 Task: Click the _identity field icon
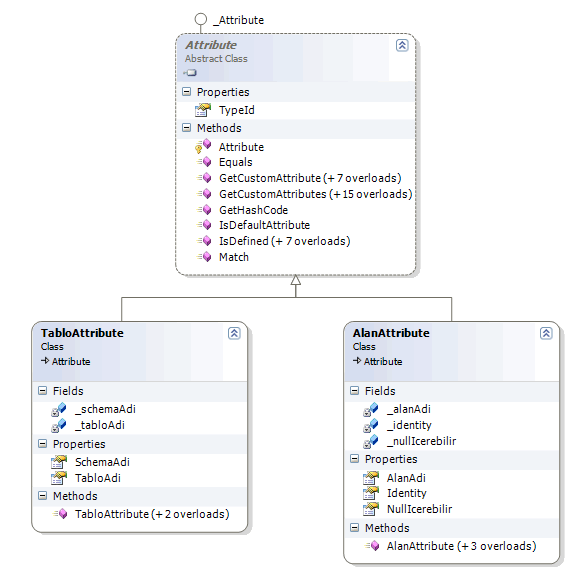370,425
